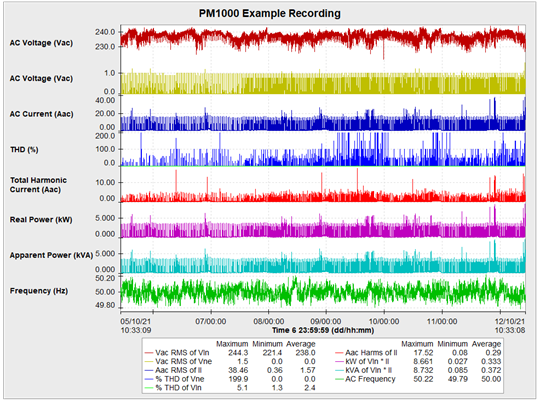
Task: Click the 50.20 frequency axis tick
Action: [105, 278]
